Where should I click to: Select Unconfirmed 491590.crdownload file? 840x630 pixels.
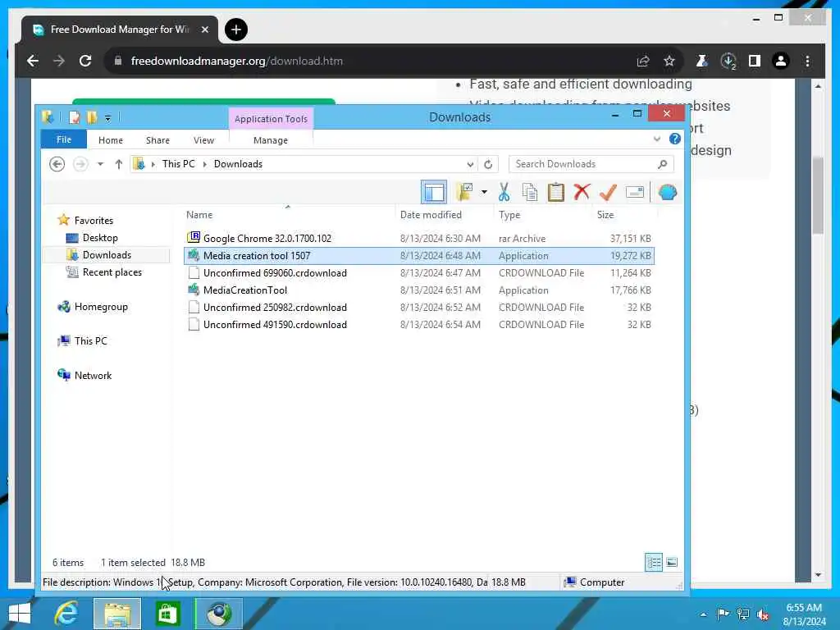tap(419, 324)
